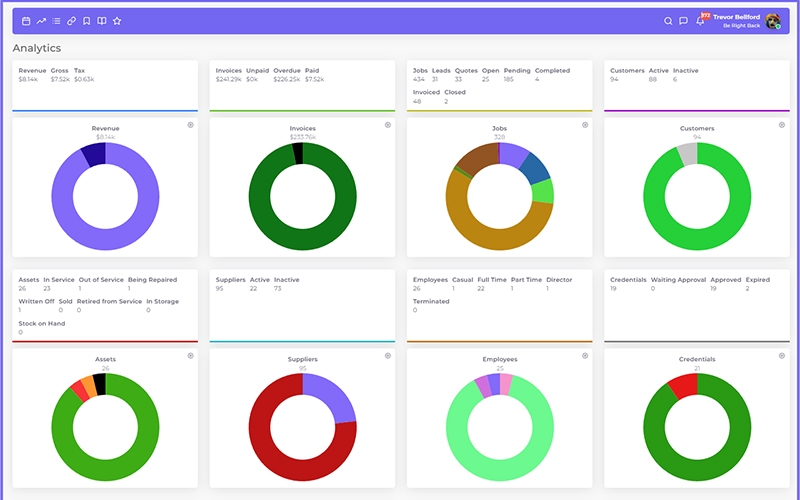
Task: Click the Gross $7.52k revenue stat
Action: pyautogui.click(x=60, y=75)
